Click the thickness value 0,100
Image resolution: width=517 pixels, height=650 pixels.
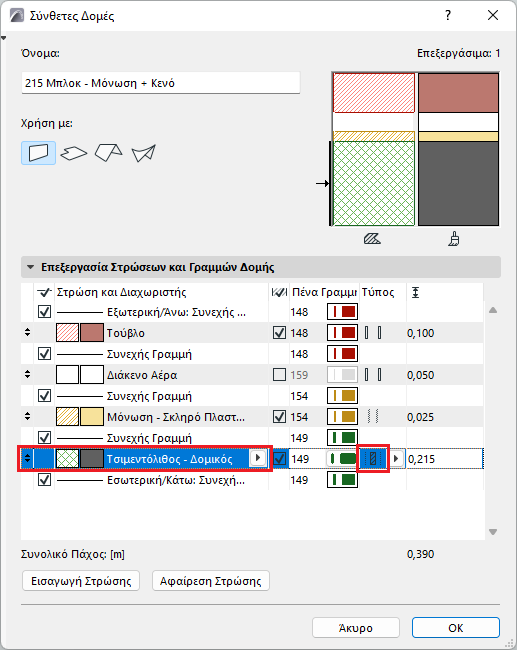420,333
